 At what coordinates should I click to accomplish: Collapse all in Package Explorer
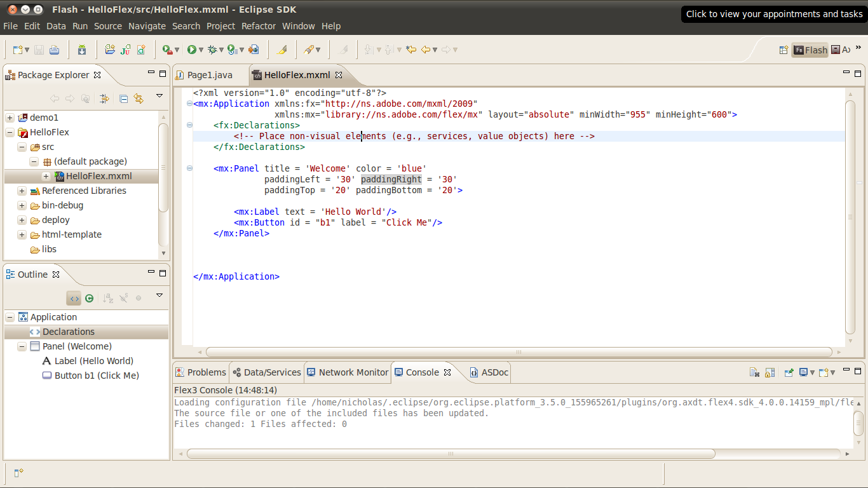tap(124, 98)
